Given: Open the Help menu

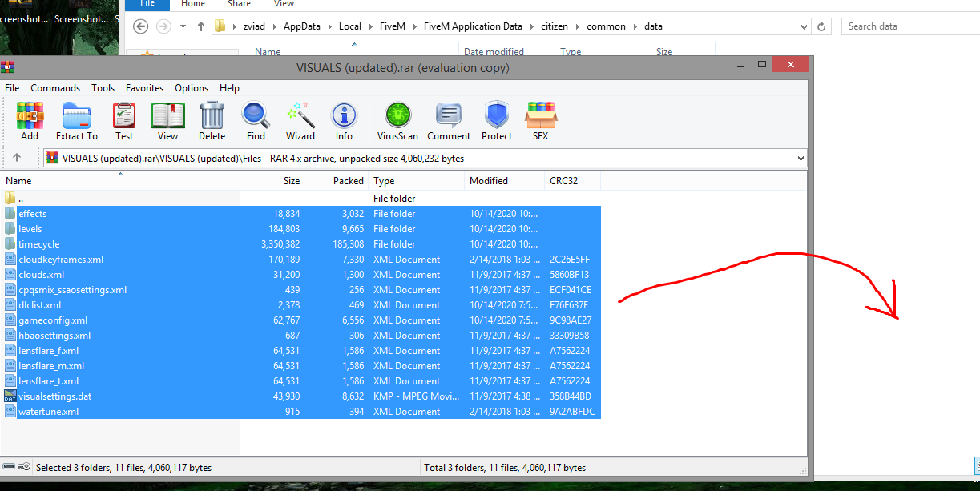Looking at the screenshot, I should [229, 88].
